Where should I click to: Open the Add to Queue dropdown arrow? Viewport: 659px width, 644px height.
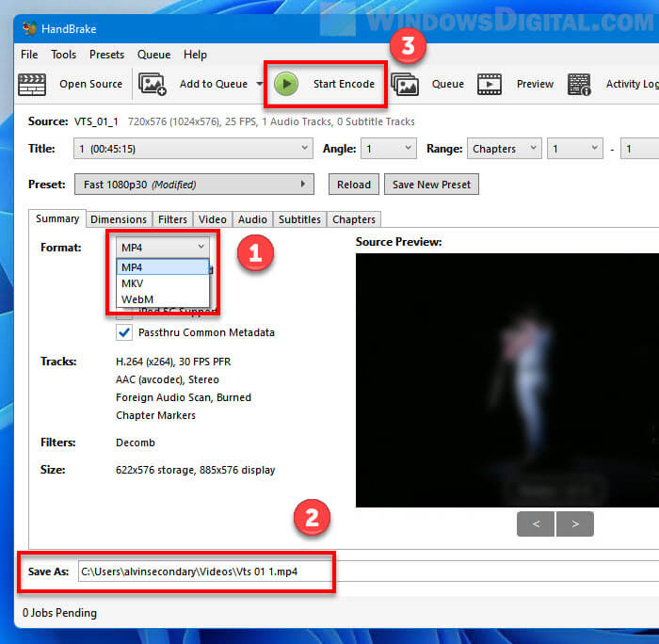260,84
